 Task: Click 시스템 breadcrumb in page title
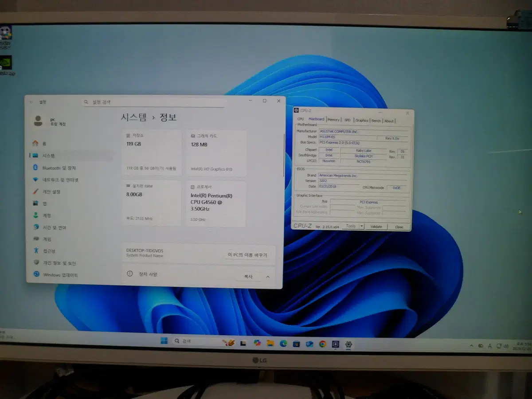click(133, 117)
